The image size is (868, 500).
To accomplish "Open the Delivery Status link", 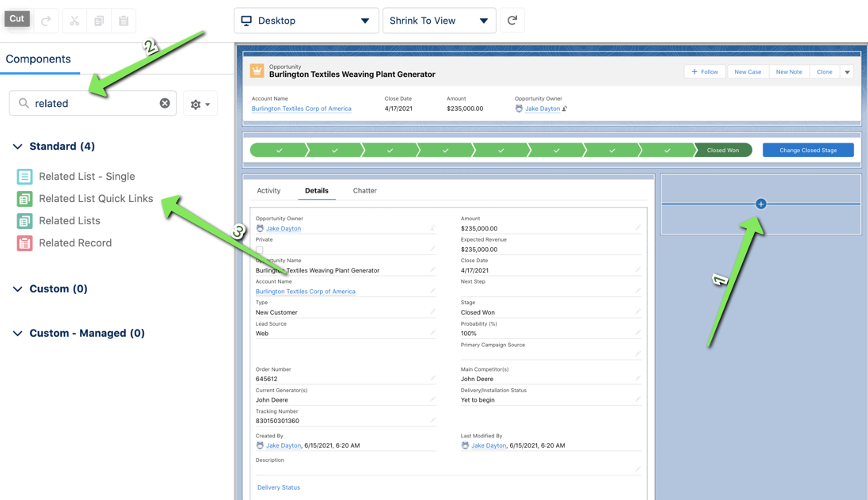I will coord(279,487).
